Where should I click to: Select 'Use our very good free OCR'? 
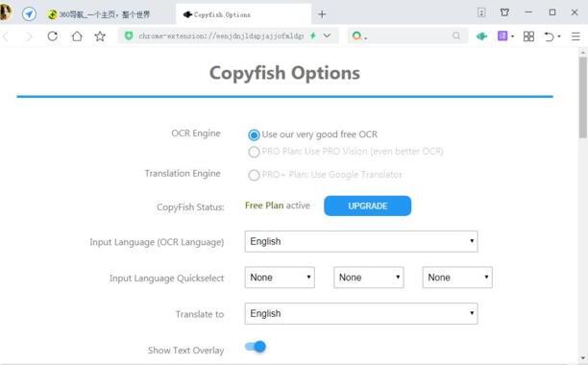254,134
